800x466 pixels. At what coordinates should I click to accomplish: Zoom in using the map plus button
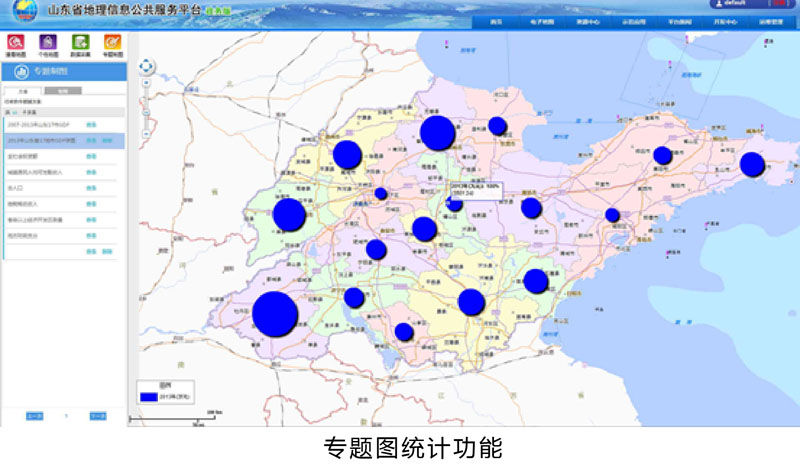146,83
